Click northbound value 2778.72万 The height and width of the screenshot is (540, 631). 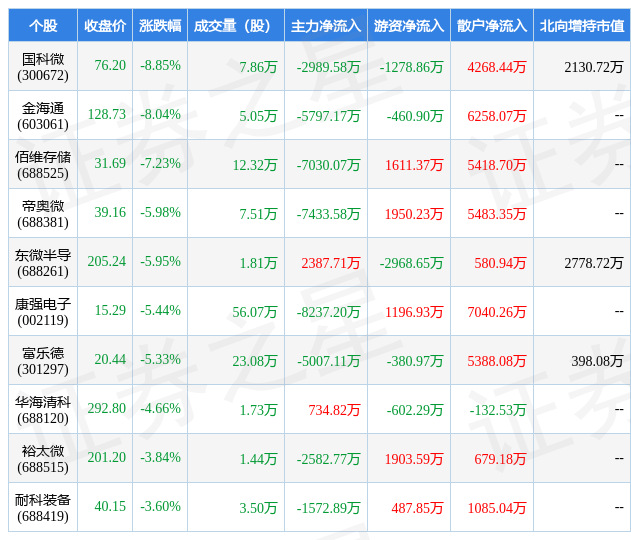[x=594, y=263]
